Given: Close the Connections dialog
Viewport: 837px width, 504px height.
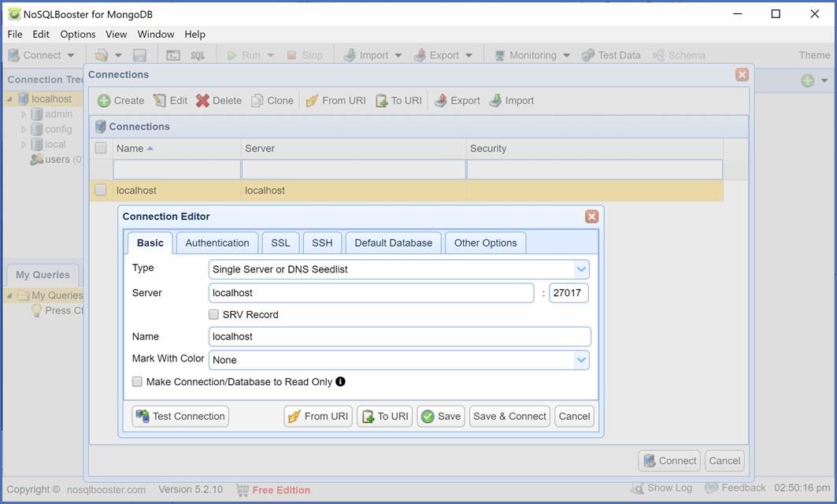Looking at the screenshot, I should (x=742, y=75).
